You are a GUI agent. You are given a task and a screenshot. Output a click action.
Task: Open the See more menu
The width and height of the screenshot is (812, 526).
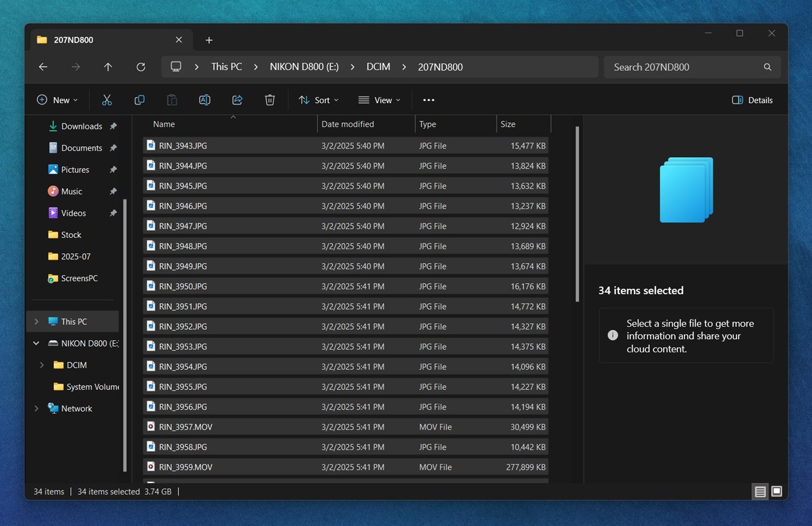[428, 99]
